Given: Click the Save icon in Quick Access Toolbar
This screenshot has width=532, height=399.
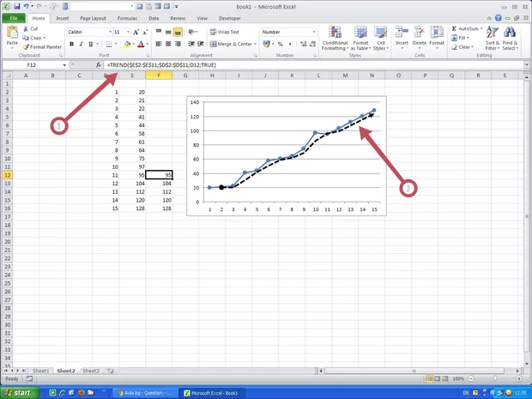Looking at the screenshot, I should 17,7.
